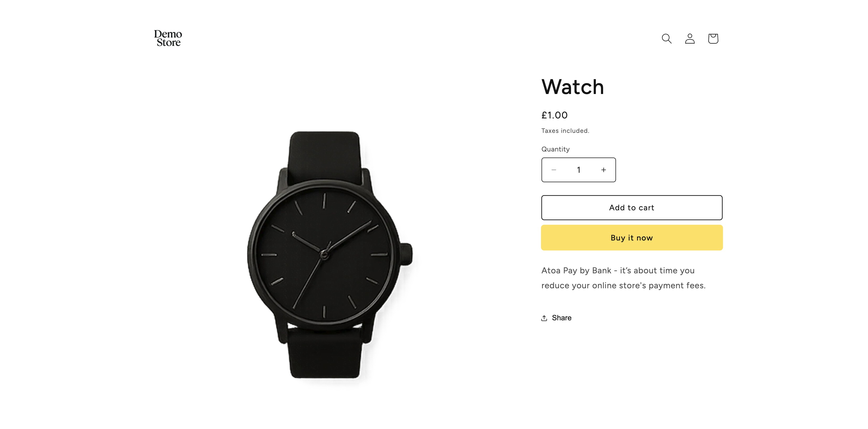
Task: Open the search magnifier icon
Action: pyautogui.click(x=667, y=39)
